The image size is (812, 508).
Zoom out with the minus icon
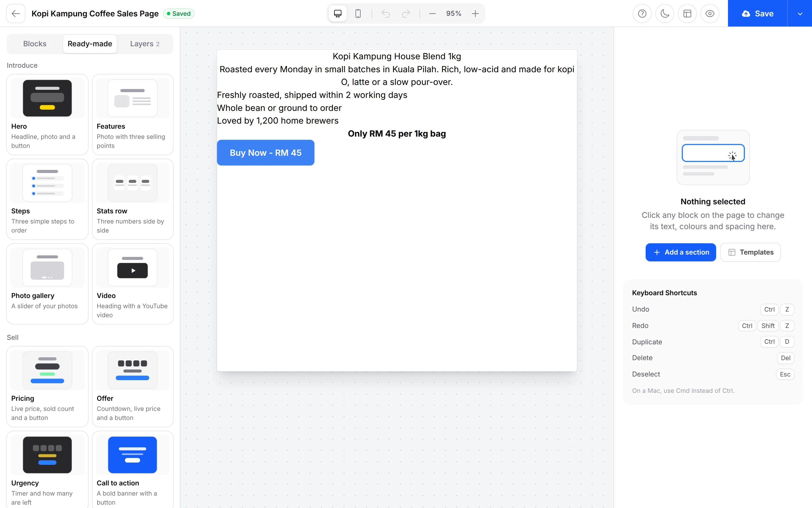(x=432, y=14)
